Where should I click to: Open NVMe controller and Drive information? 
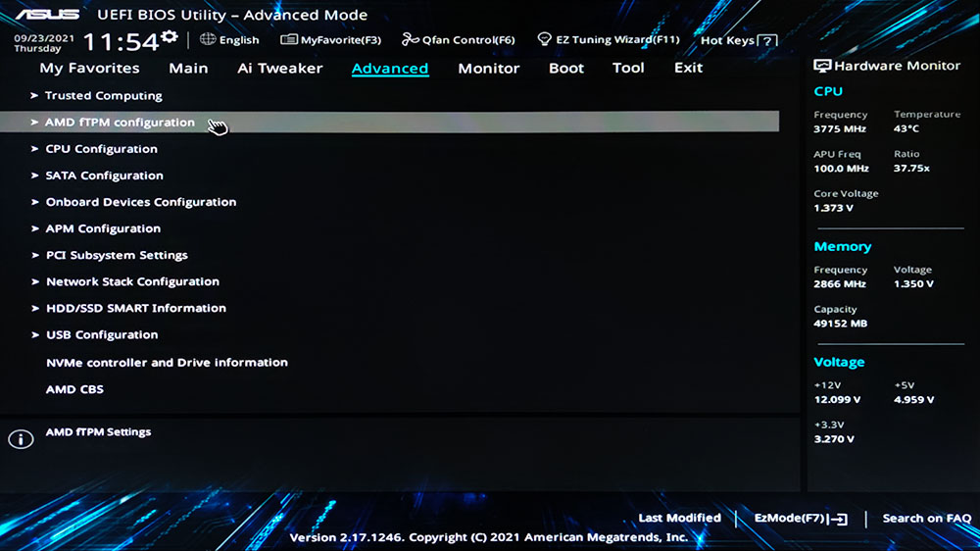[167, 363]
